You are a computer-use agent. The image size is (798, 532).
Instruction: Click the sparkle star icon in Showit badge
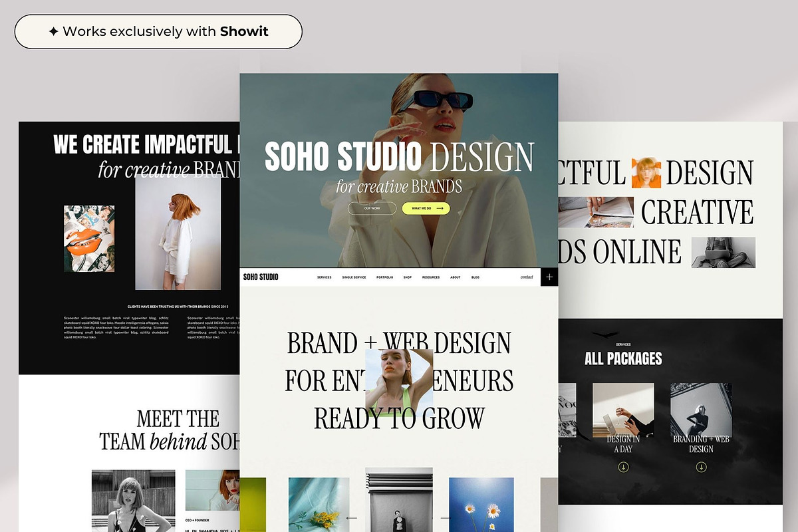click(x=53, y=31)
